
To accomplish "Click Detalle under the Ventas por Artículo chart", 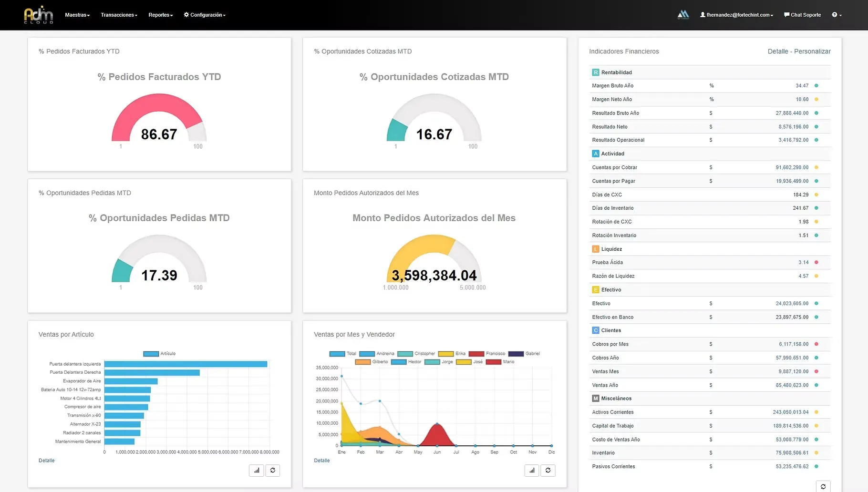I will click(46, 460).
